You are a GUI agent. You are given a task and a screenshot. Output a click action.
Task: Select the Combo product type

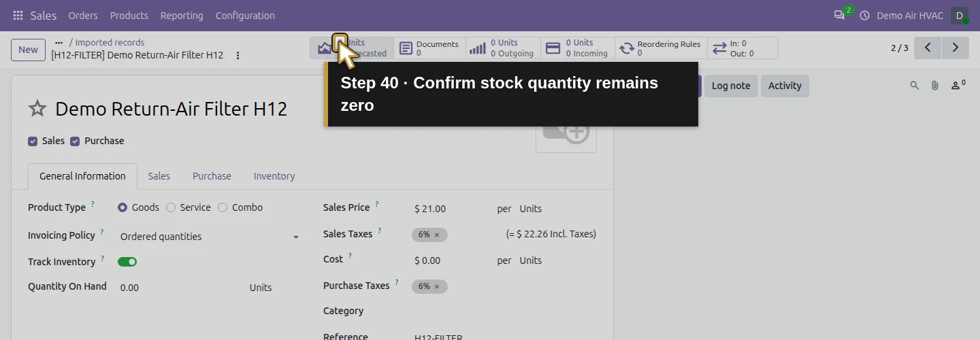pyautogui.click(x=223, y=207)
